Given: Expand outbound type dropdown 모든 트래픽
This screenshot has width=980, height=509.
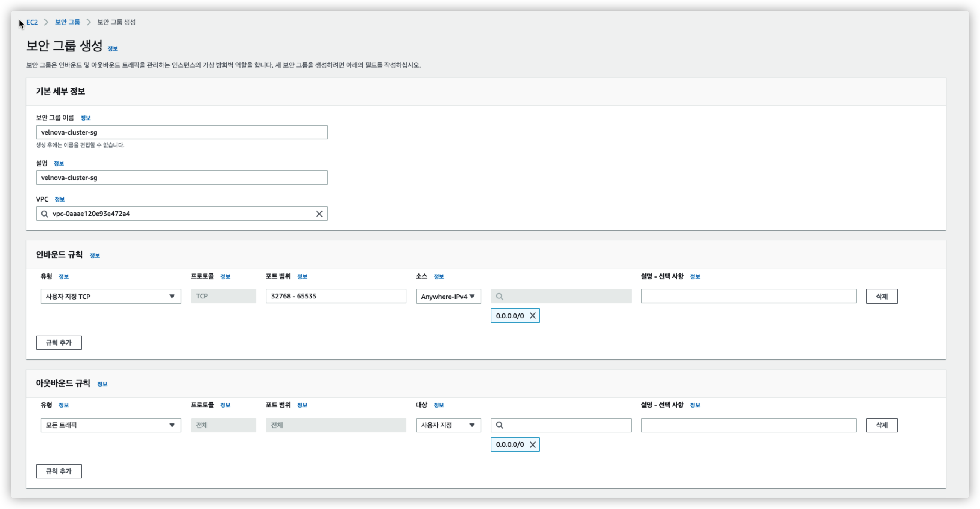Looking at the screenshot, I should pos(110,425).
